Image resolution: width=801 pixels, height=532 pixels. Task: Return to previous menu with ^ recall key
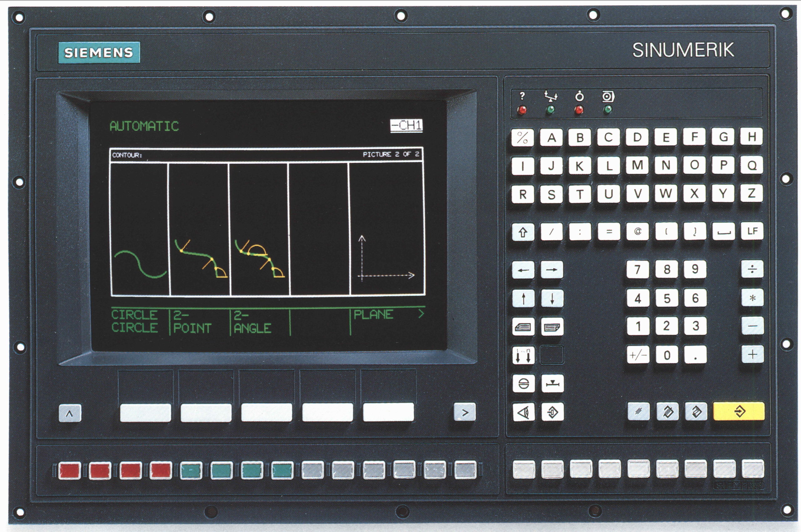click(69, 414)
